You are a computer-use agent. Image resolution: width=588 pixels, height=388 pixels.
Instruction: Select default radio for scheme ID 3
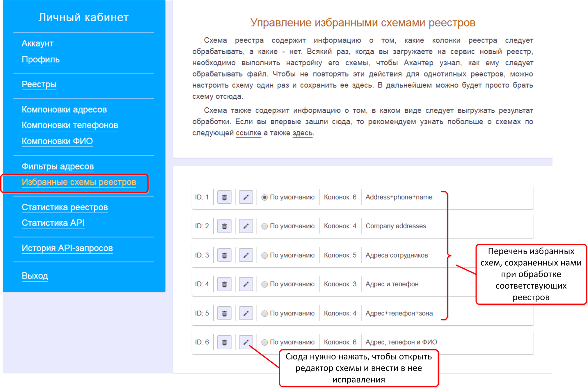[264, 255]
